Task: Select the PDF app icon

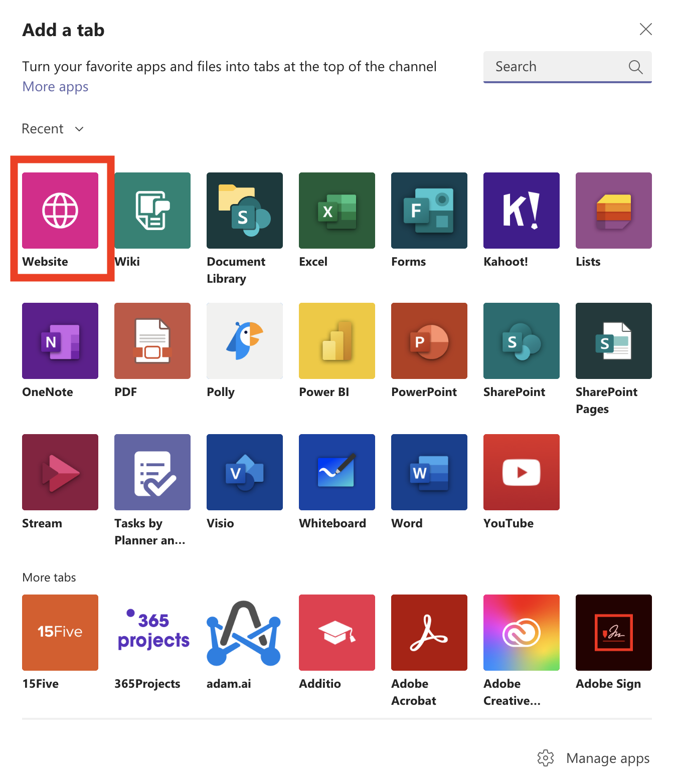Action: [x=152, y=341]
